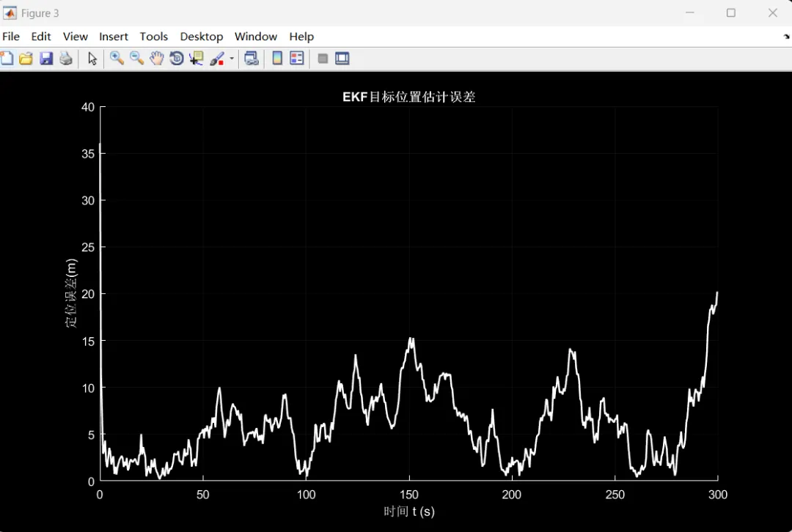
Task: Save the figure with the floppy disk icon
Action: click(x=46, y=59)
